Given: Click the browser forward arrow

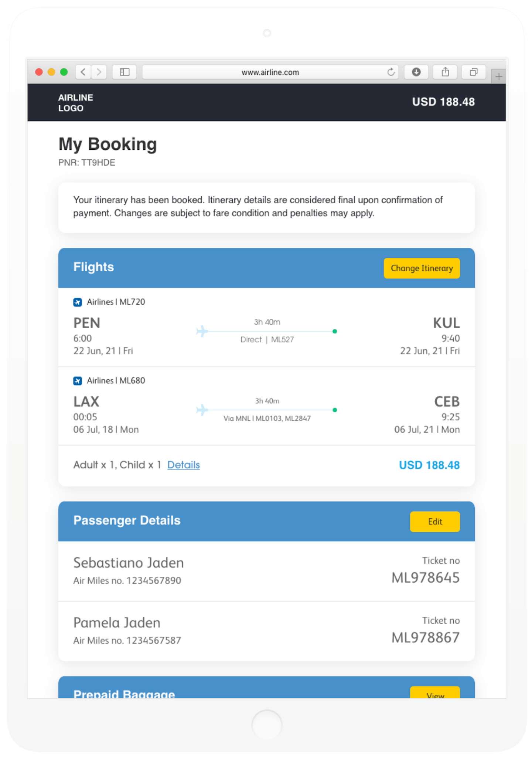Looking at the screenshot, I should (x=99, y=72).
